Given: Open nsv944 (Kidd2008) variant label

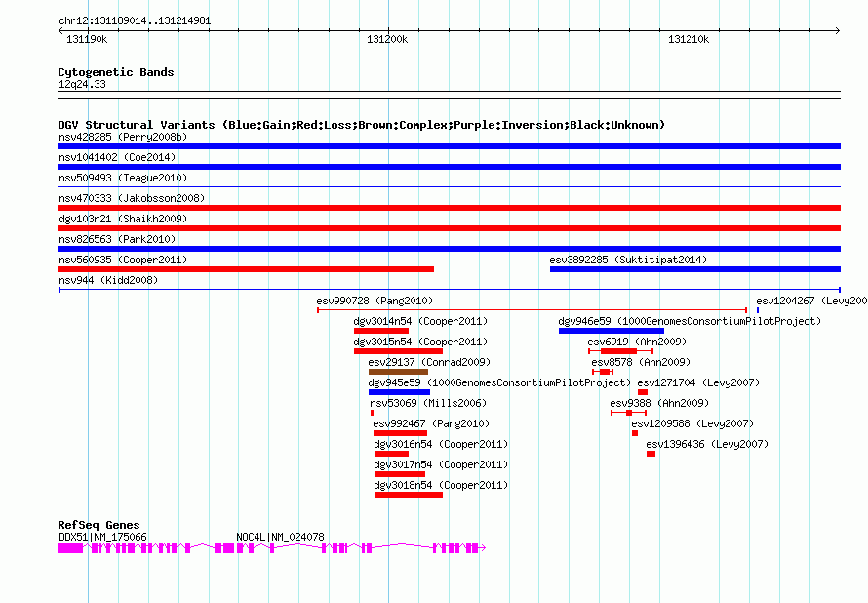Looking at the screenshot, I should pyautogui.click(x=108, y=280).
